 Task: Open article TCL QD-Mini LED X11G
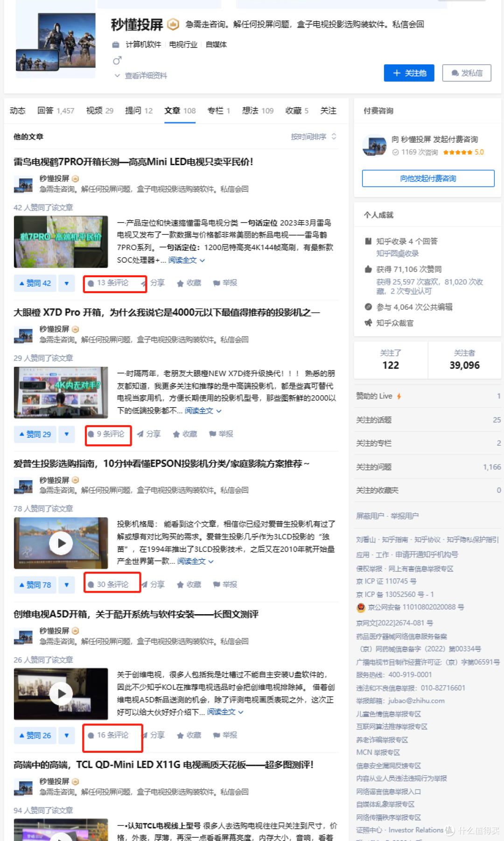pos(163,765)
